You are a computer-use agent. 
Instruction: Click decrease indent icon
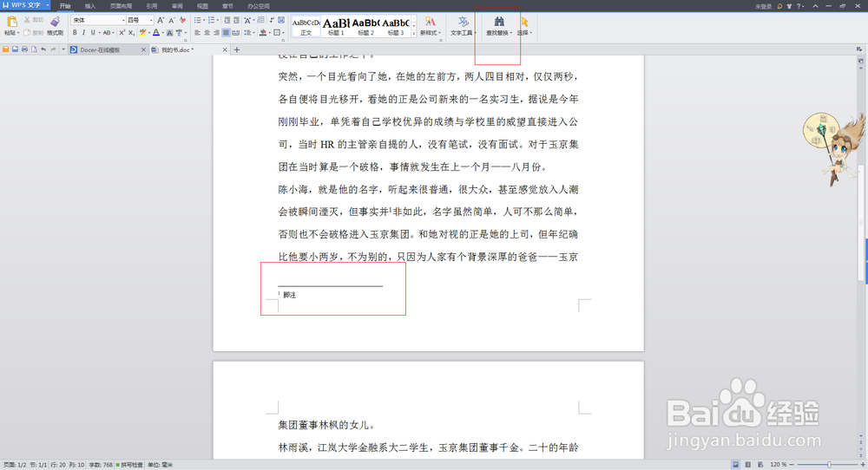pyautogui.click(x=227, y=20)
